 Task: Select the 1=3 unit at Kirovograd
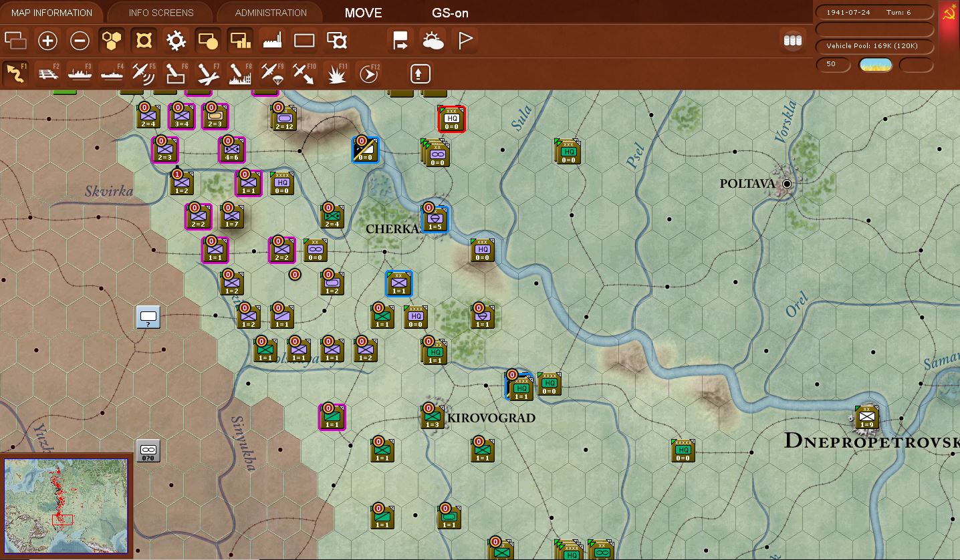click(433, 417)
